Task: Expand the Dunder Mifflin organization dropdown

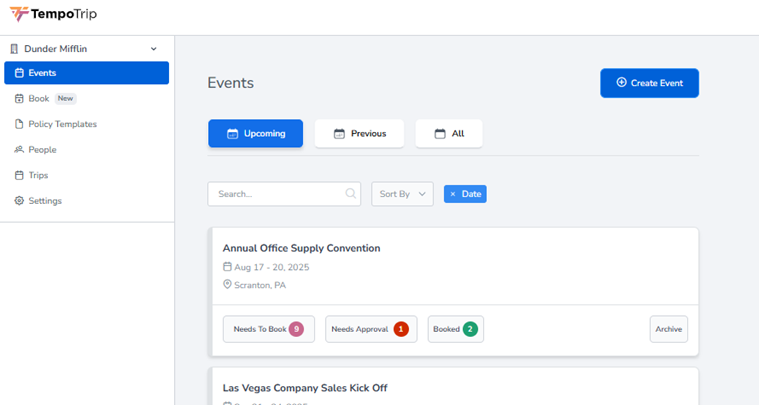Action: [x=153, y=49]
